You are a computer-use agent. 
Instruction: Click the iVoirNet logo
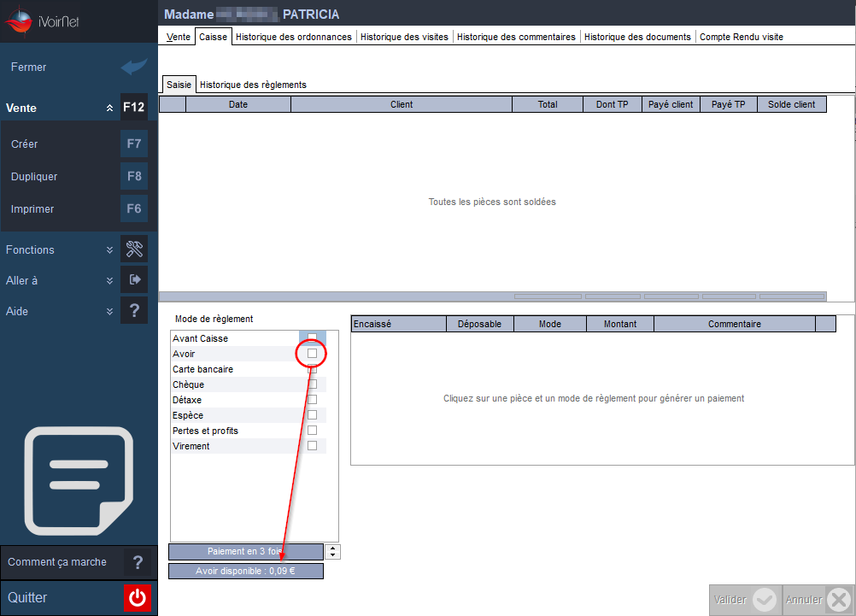click(42, 21)
